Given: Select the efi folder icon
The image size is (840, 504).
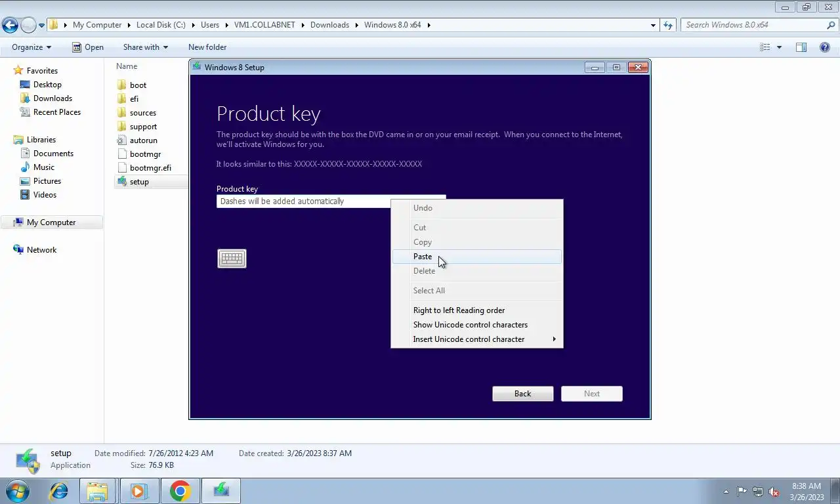Looking at the screenshot, I should tap(121, 99).
